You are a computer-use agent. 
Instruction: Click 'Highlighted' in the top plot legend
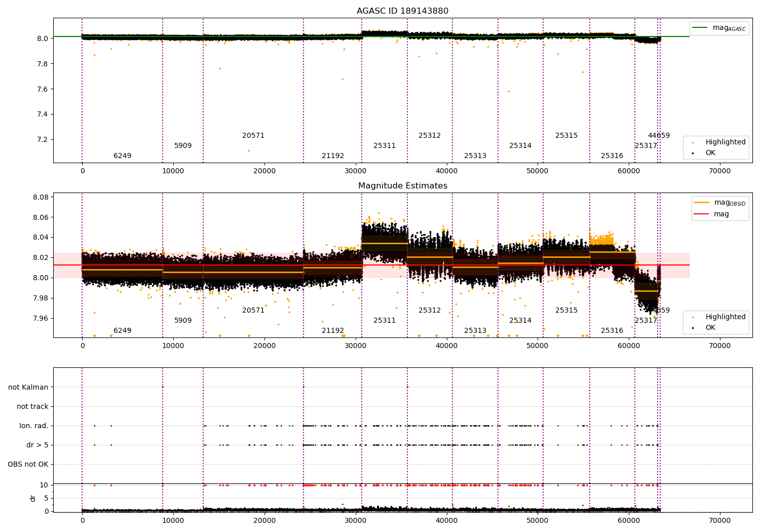tap(726, 142)
